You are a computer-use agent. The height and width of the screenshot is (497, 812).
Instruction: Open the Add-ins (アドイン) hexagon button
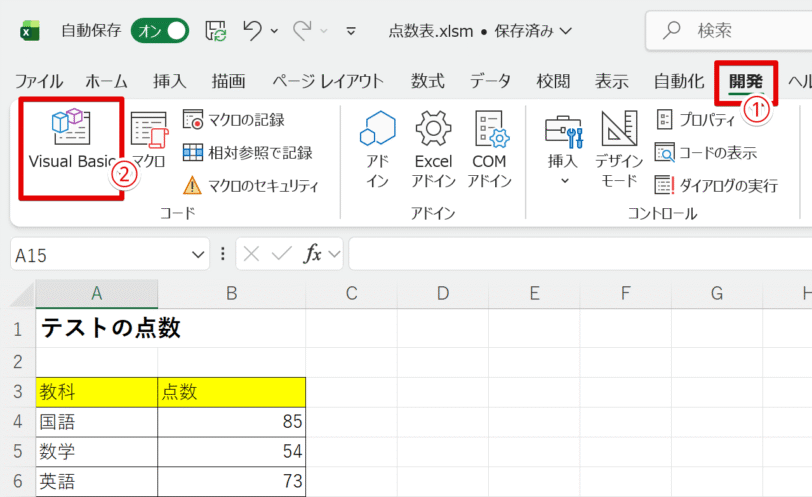(378, 149)
